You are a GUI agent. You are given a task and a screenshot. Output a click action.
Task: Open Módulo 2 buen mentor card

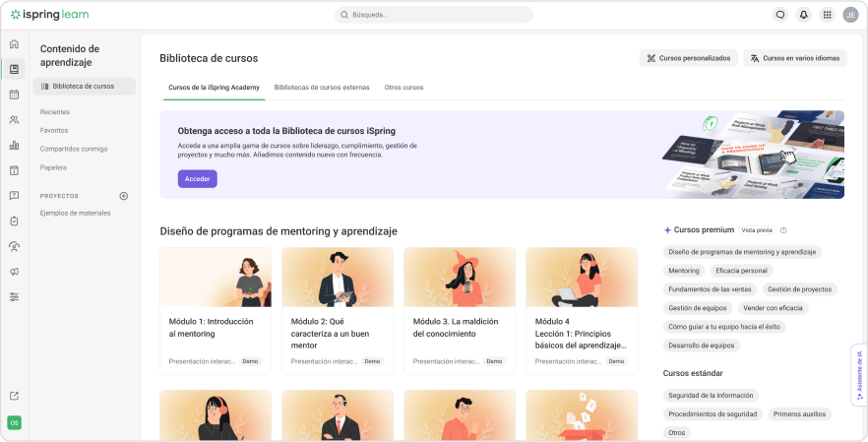338,311
